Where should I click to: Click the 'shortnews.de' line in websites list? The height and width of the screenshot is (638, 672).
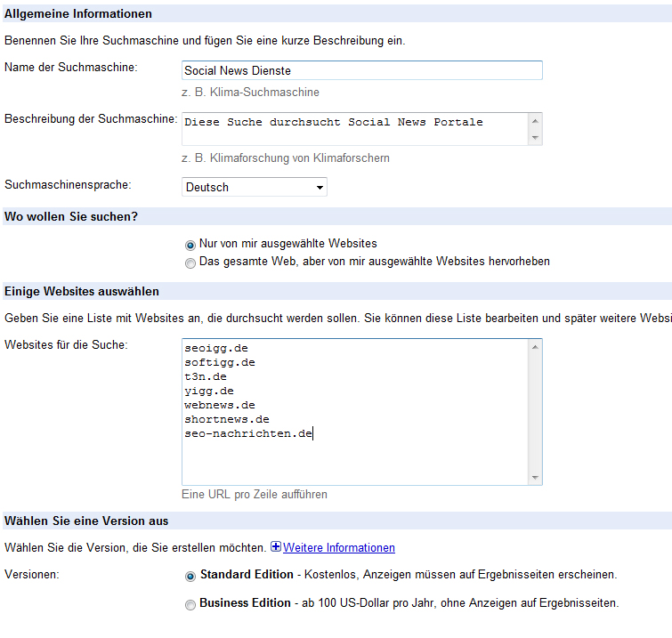click(x=227, y=419)
